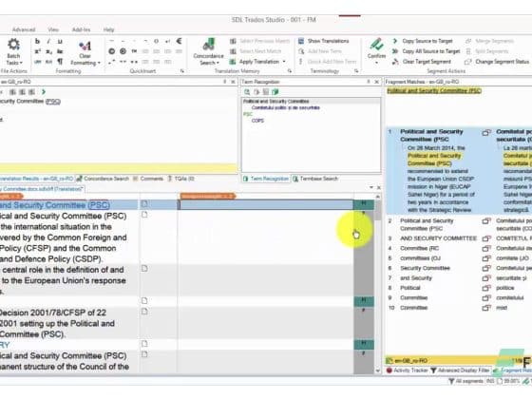The height and width of the screenshot is (399, 532).
Task: Close the Term Recognition panel
Action: [376, 82]
